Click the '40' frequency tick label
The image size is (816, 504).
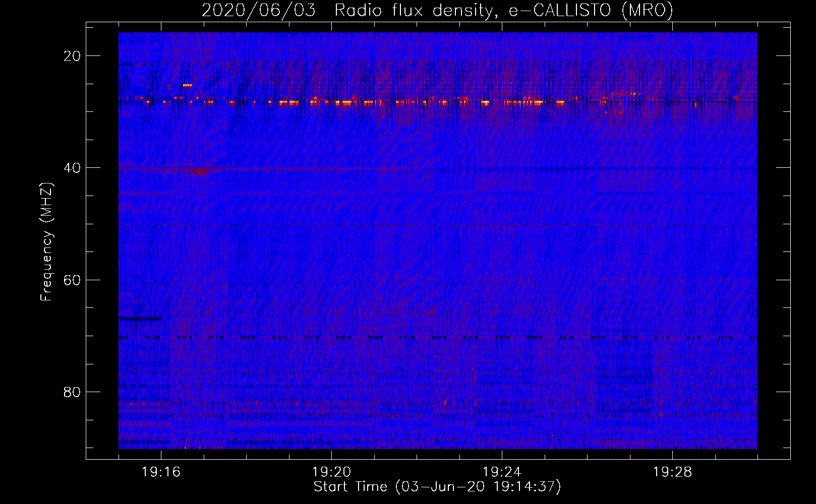(x=72, y=168)
